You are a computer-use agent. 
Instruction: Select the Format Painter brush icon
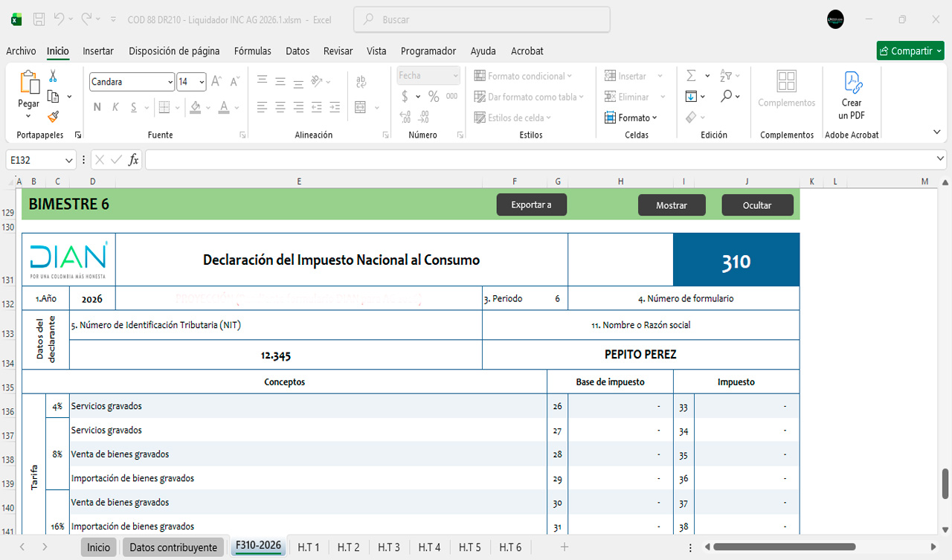click(53, 117)
